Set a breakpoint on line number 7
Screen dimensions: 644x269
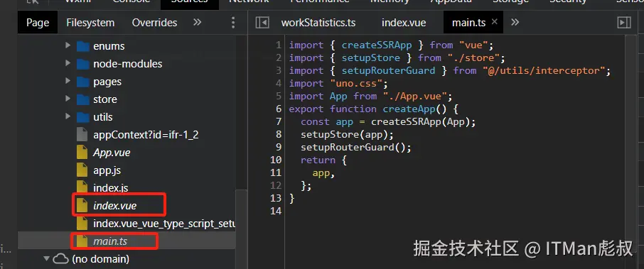click(279, 121)
